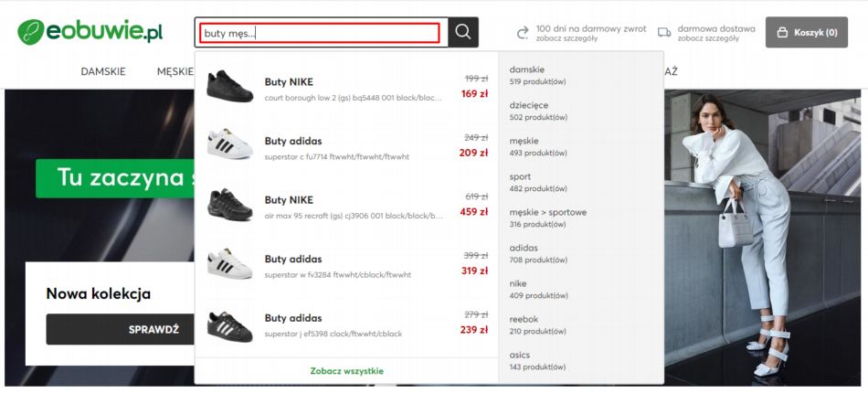The height and width of the screenshot is (393, 868).
Task: Click inside the search input field
Action: pos(320,33)
